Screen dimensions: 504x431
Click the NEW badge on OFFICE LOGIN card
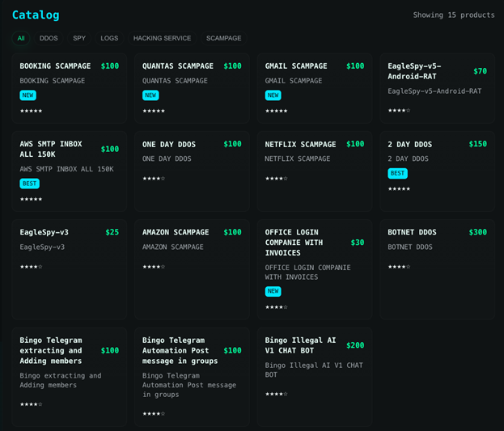pos(273,291)
